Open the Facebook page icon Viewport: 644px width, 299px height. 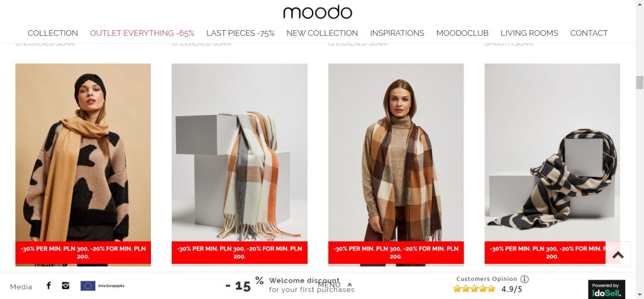[48, 285]
